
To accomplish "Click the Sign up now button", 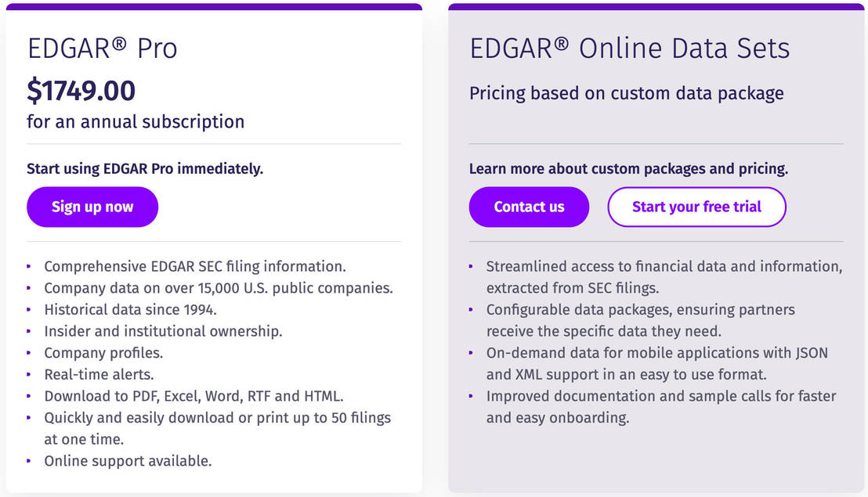I will [92, 207].
